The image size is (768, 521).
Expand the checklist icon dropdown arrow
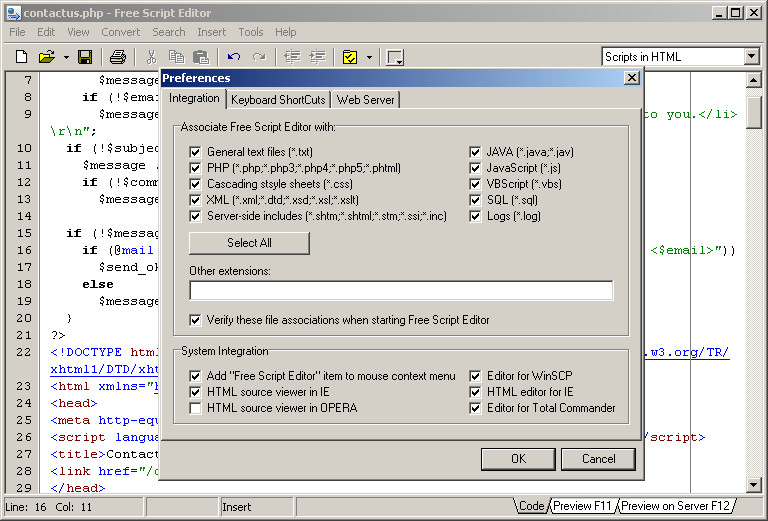pos(369,57)
